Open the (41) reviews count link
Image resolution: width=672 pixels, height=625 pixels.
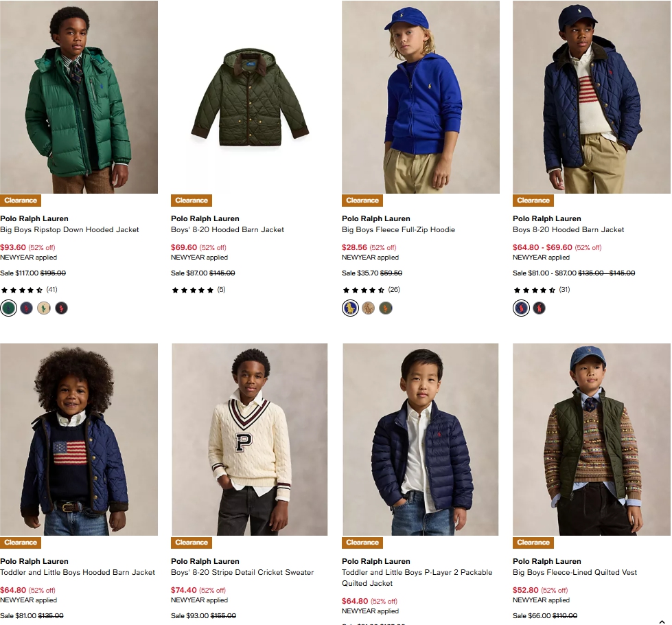click(52, 290)
